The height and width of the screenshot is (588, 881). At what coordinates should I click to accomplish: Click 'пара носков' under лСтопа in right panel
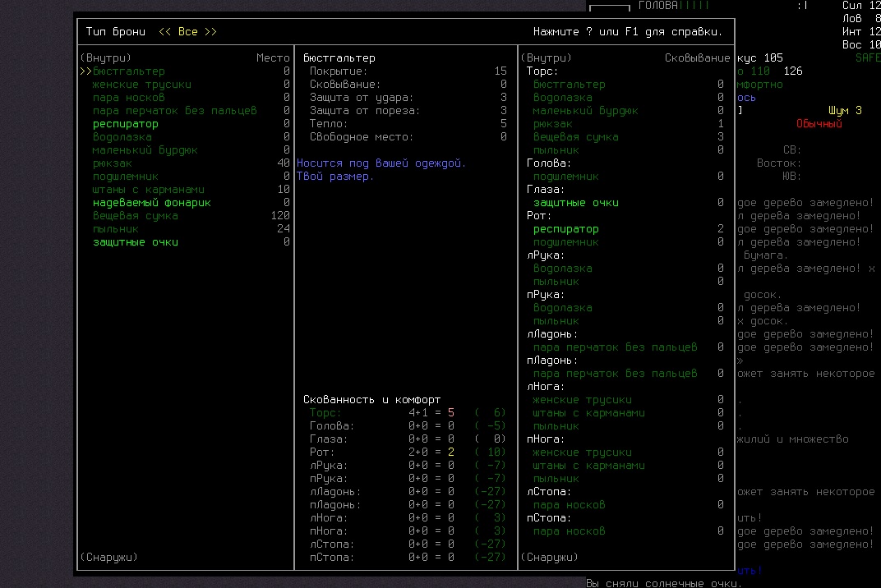(570, 504)
